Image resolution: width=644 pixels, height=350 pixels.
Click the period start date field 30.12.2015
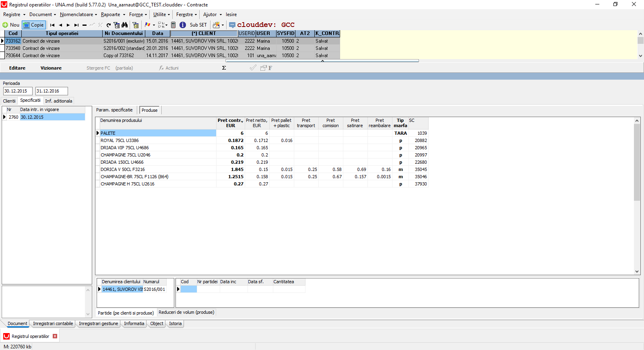(18, 91)
